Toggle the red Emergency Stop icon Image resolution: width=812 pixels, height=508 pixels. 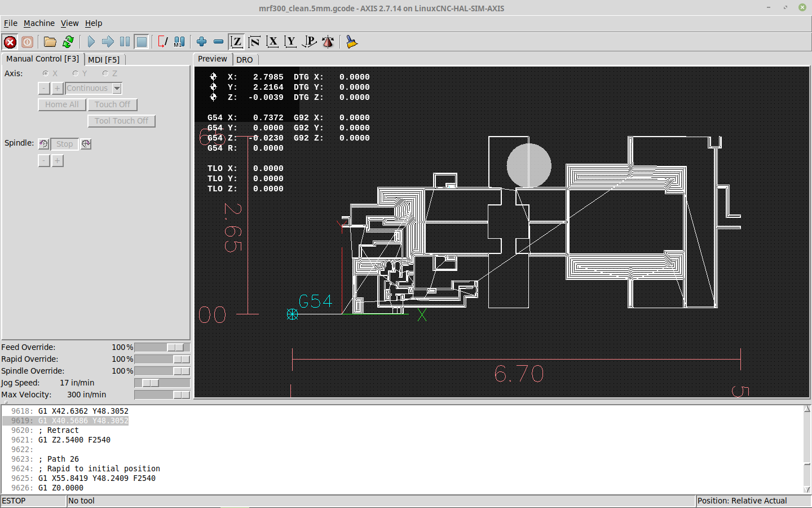[x=10, y=42]
